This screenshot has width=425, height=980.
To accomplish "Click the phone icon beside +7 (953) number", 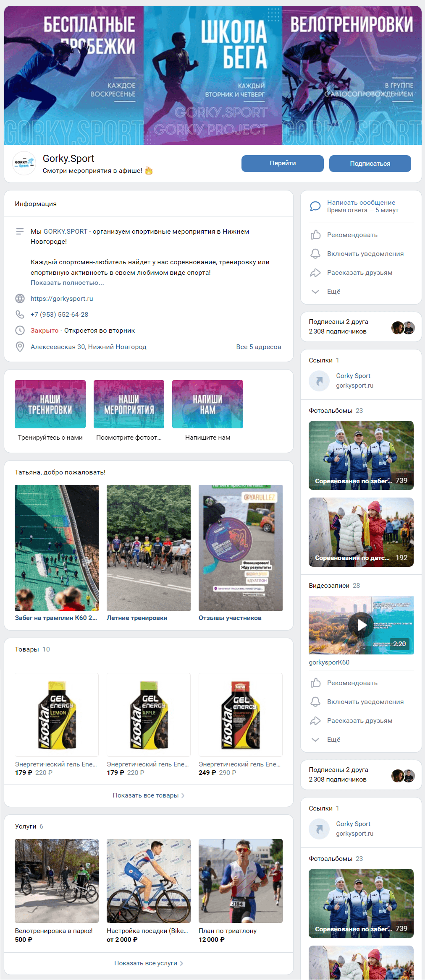I will (x=20, y=314).
